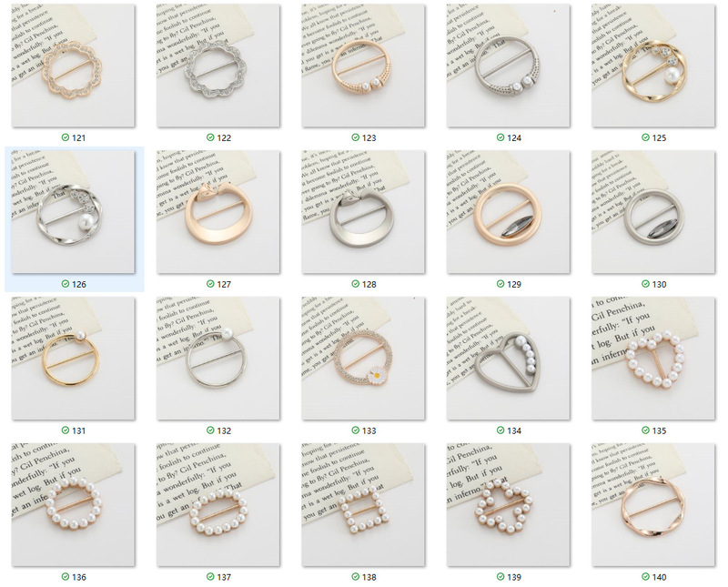Viewport: 728px width, 587px height.
Task: Open the gold ring with gray gem image 129
Action: (509, 212)
